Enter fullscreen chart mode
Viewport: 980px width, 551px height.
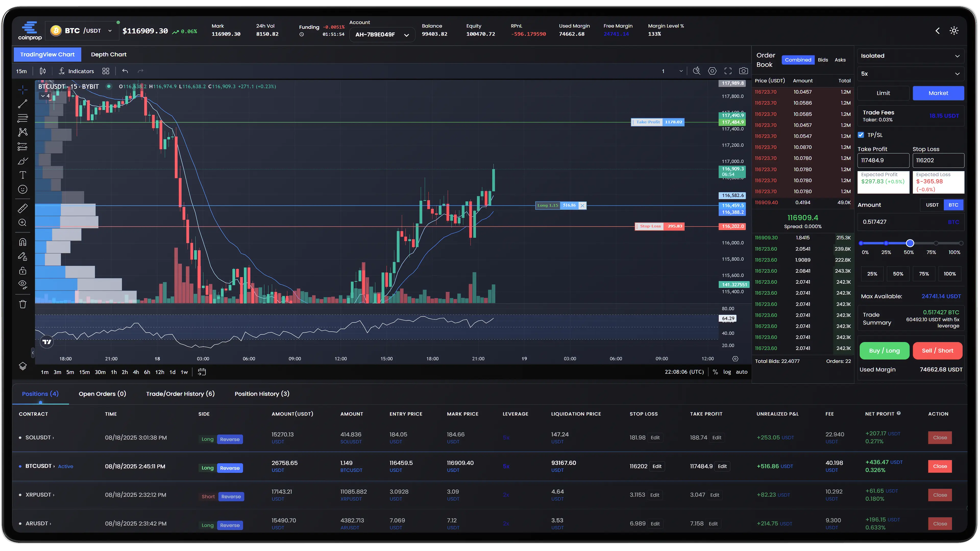728,71
